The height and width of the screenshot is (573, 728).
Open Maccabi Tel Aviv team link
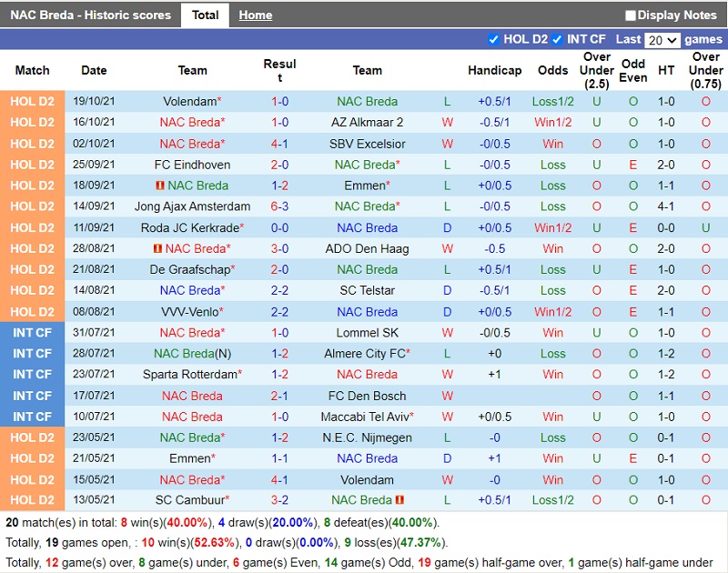click(367, 417)
